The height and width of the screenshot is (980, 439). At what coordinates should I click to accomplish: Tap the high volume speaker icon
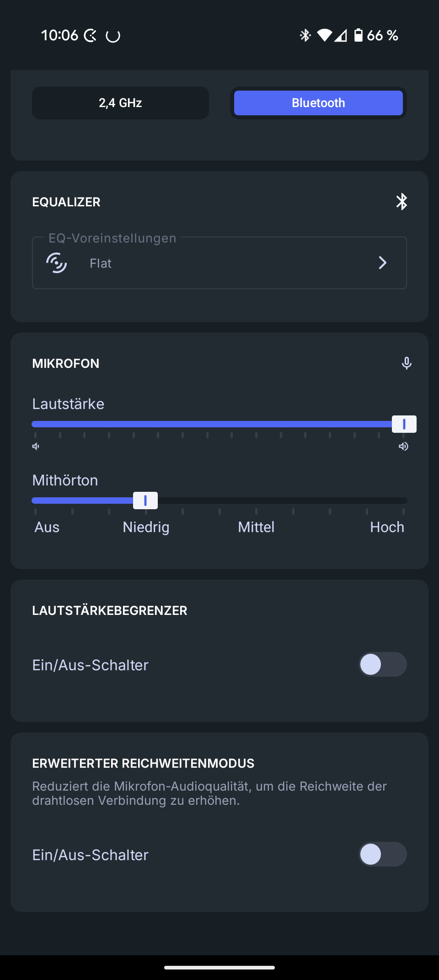pyautogui.click(x=403, y=447)
